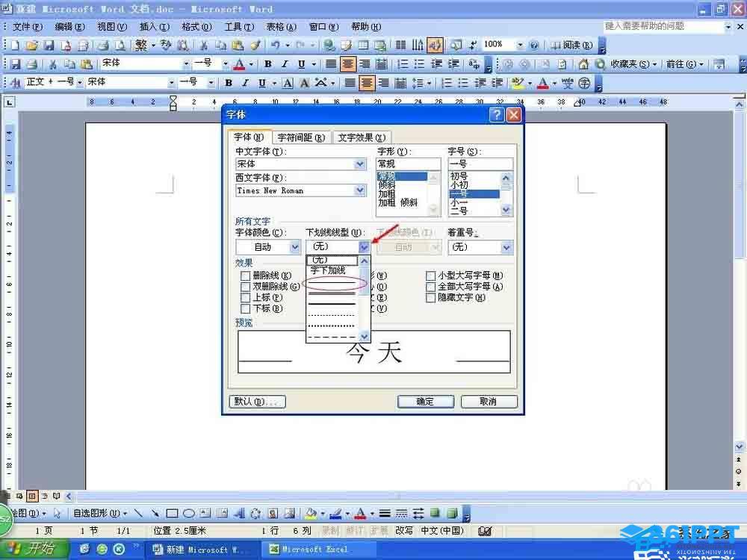Click the highlight marker icon
This screenshot has height=560, width=747.
click(x=517, y=84)
